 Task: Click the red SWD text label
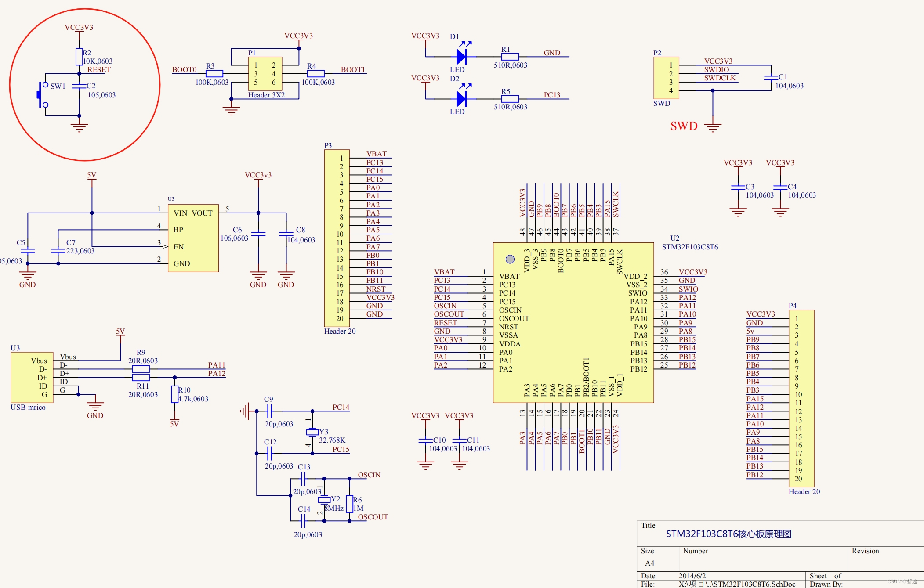click(x=684, y=126)
